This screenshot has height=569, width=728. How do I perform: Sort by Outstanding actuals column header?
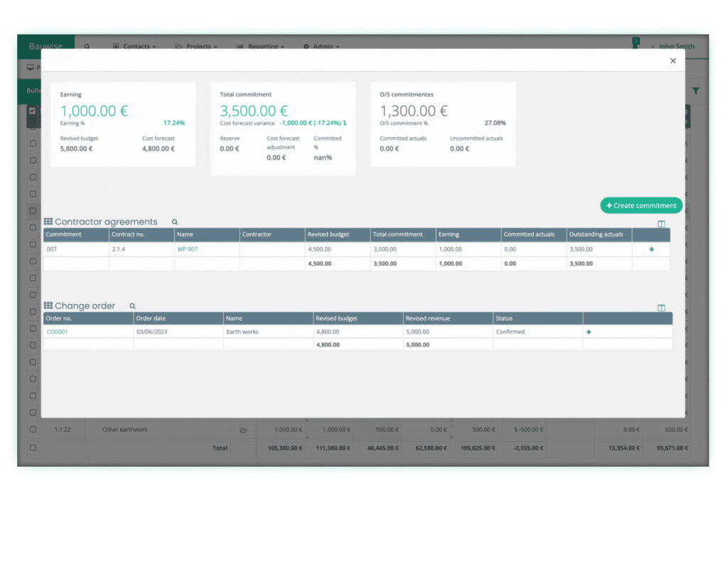[599, 234]
